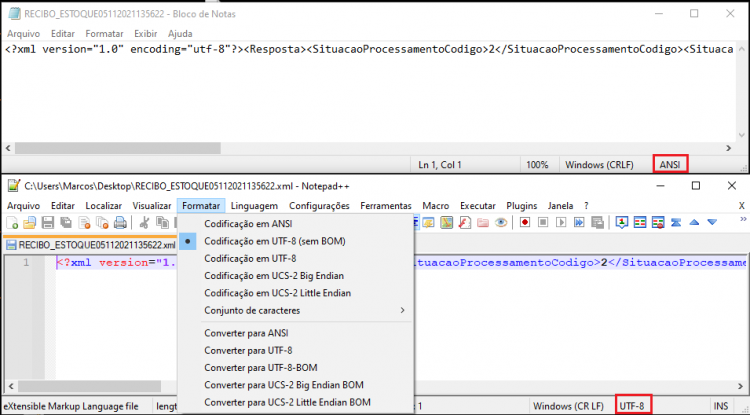Toggle file monitoring eye icon
The width and height of the screenshot is (750, 415).
point(501,222)
